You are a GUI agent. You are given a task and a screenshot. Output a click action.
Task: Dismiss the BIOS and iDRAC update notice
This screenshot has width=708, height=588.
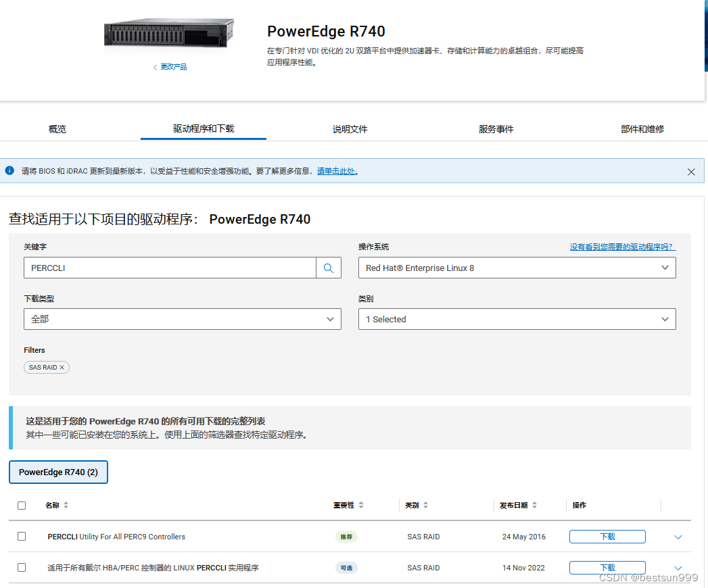pos(691,172)
